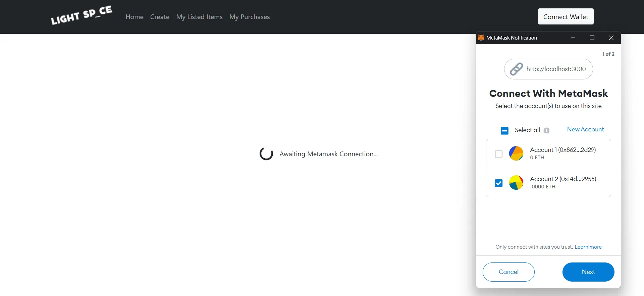Toggle the Select all checkbox
644x296 pixels.
[504, 130]
